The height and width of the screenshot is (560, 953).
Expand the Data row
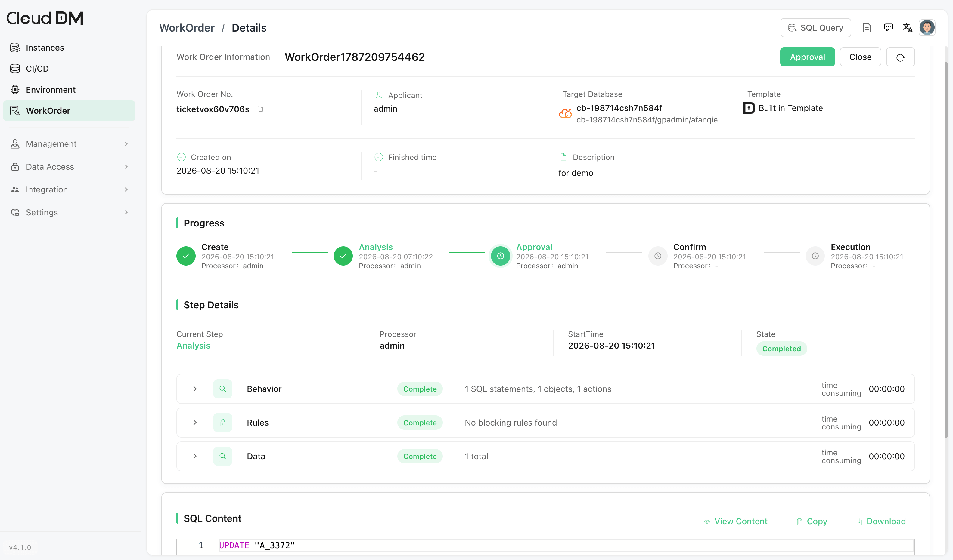195,456
